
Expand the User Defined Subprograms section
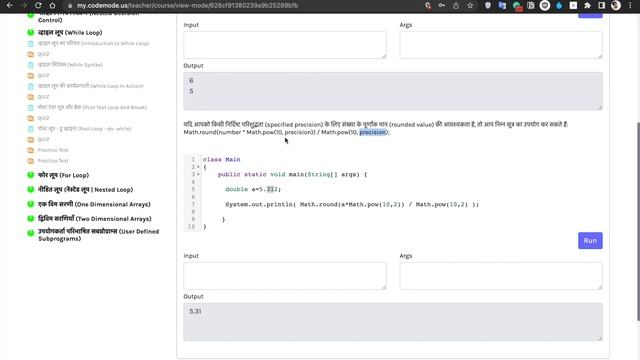(x=98, y=235)
